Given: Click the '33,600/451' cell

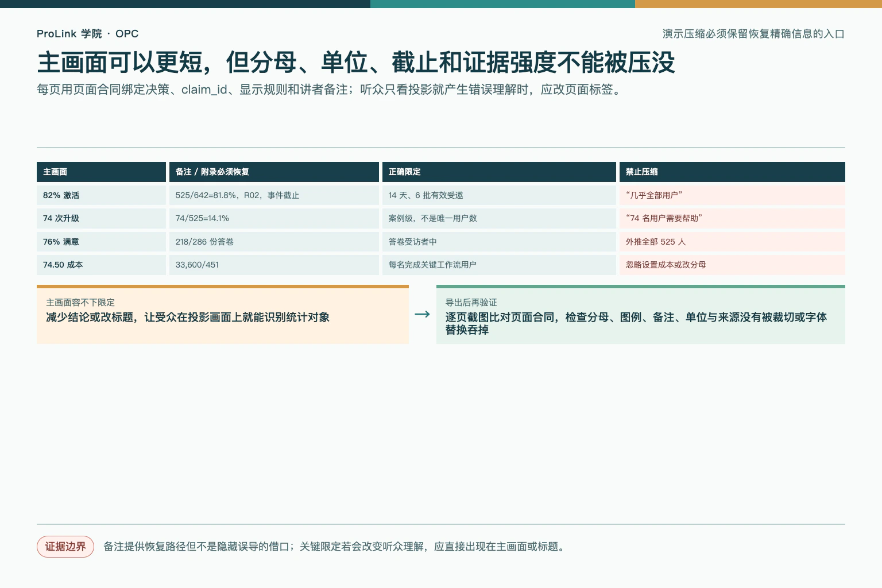Looking at the screenshot, I should point(274,265).
